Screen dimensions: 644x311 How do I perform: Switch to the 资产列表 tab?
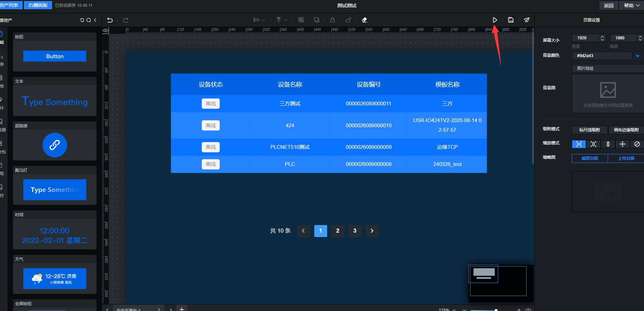10,5
